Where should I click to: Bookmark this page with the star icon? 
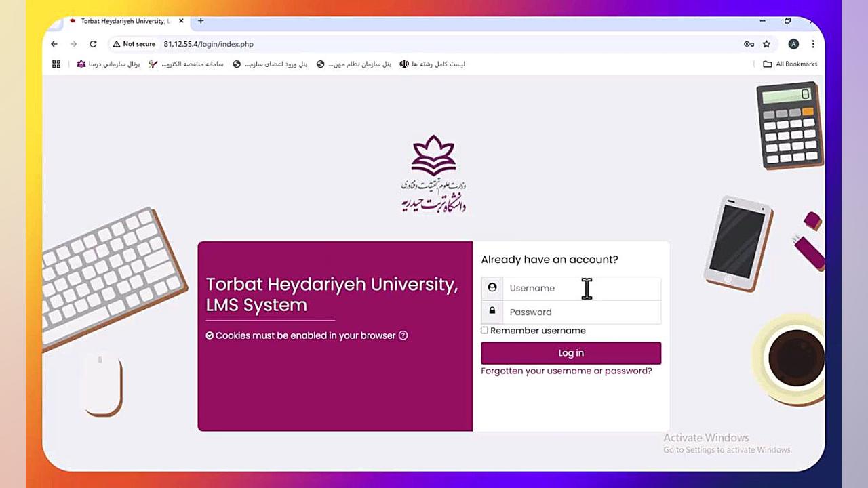coord(766,44)
